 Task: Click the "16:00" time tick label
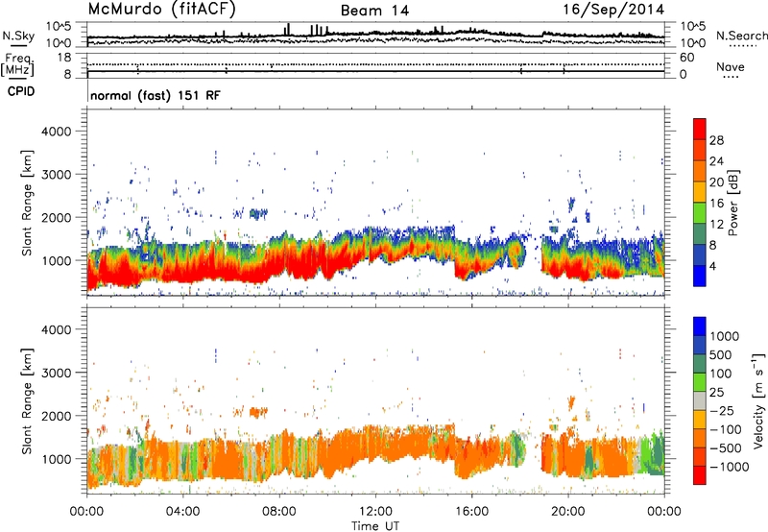[471, 512]
